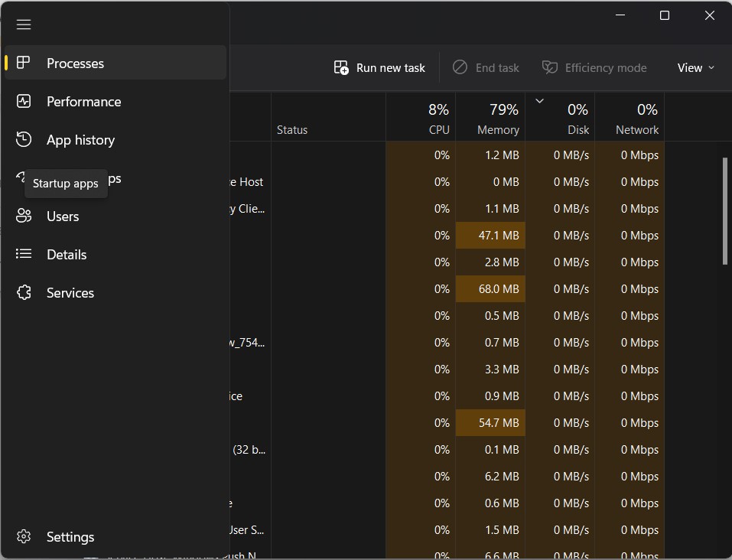
Task: Sort by the CPU column header
Action: (421, 119)
